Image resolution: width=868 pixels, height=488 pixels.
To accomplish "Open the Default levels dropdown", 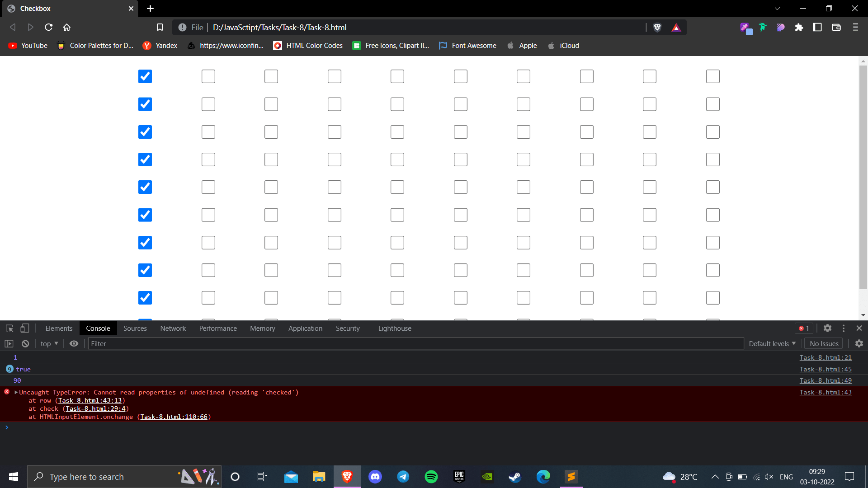I will [x=772, y=343].
